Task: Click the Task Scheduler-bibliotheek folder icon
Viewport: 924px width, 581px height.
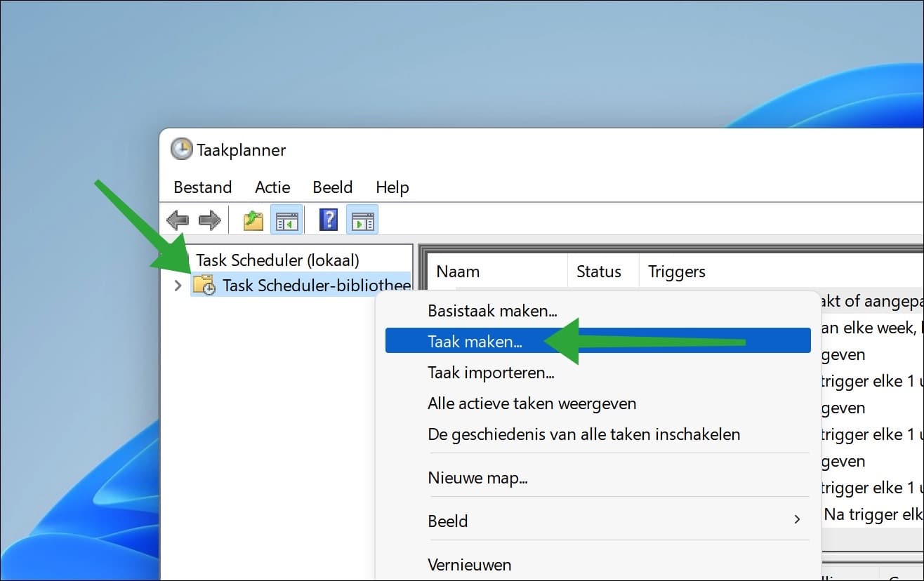Action: point(204,286)
